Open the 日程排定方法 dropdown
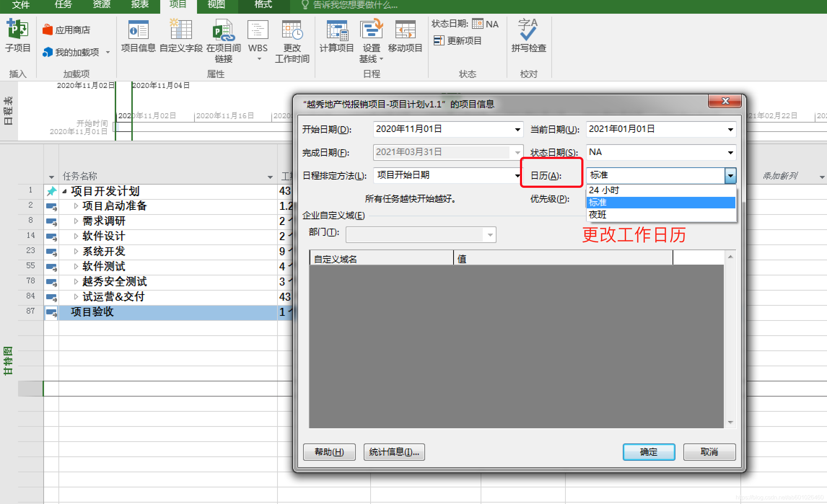827x504 pixels. [x=517, y=176]
